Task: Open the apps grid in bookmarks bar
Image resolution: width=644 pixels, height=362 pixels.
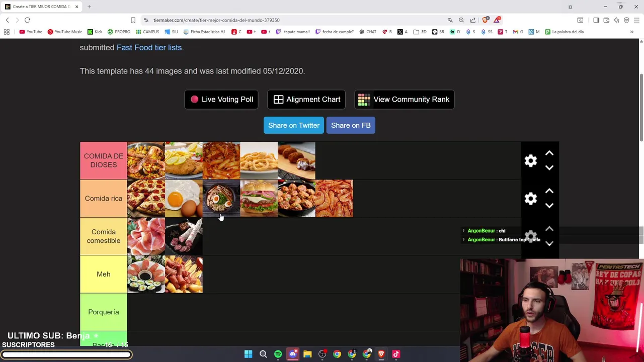Action: [7, 32]
